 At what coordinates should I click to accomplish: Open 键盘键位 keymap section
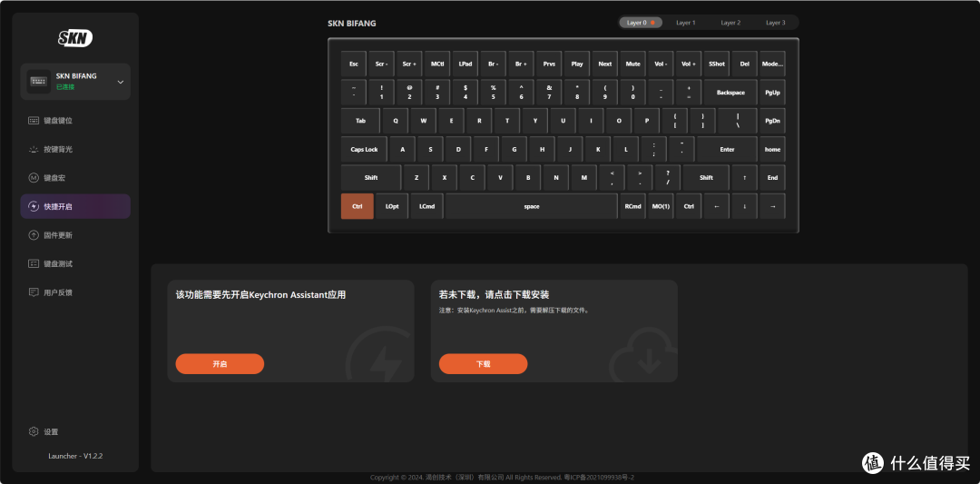pyautogui.click(x=75, y=121)
